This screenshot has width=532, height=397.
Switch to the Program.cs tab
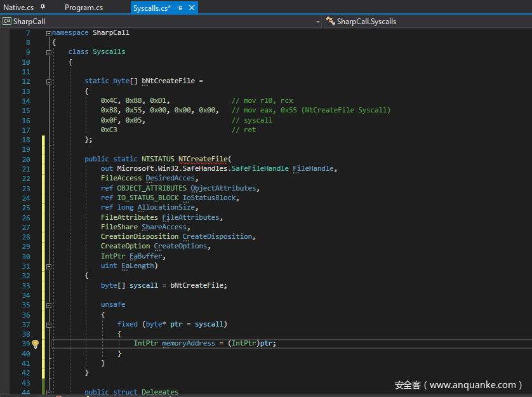point(84,8)
